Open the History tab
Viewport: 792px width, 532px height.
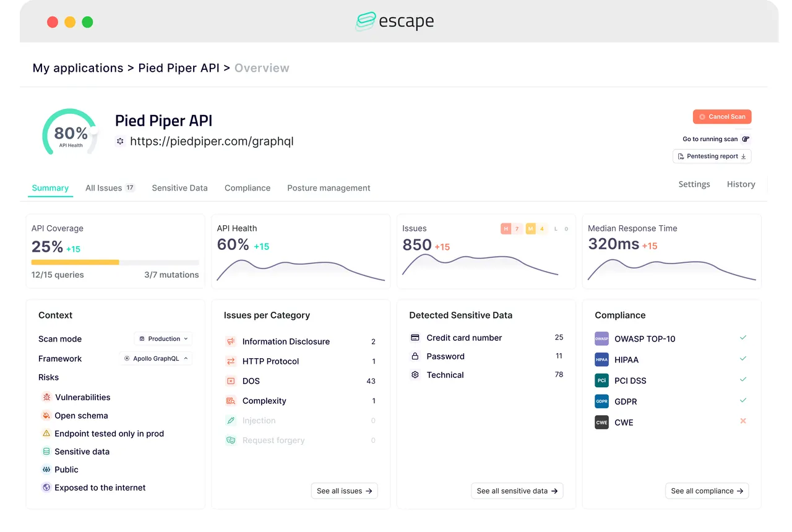[x=741, y=184]
